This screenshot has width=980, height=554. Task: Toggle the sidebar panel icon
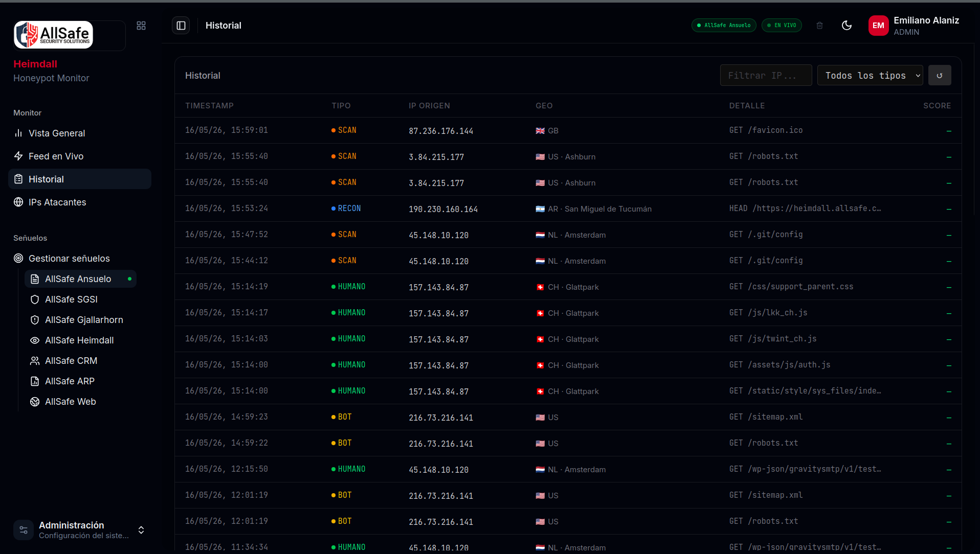tap(181, 26)
